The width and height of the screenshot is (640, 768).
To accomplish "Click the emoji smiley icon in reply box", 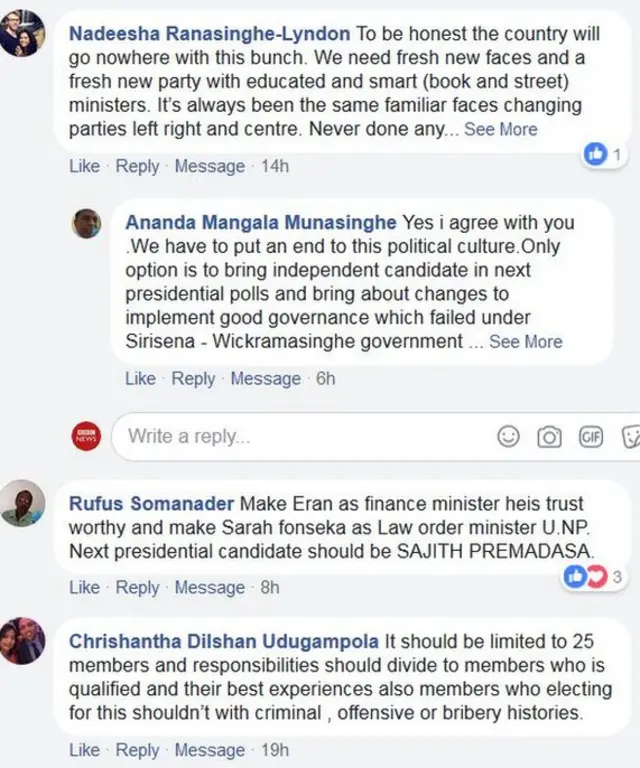I will 509,437.
